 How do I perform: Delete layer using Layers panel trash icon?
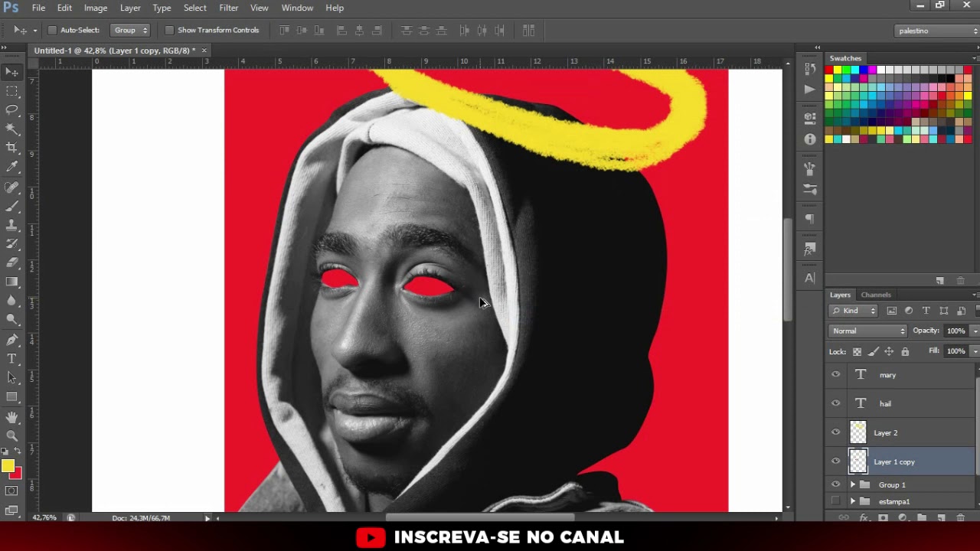(x=961, y=518)
